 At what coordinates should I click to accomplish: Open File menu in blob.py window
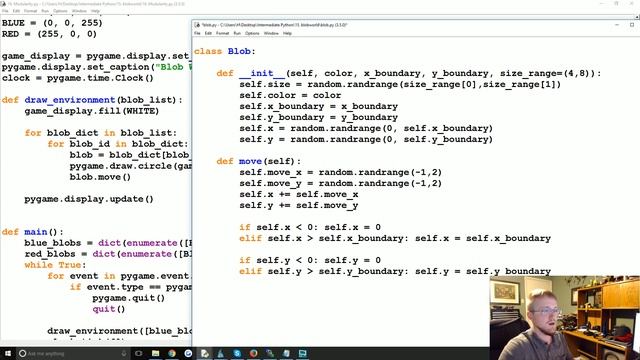coord(197,33)
